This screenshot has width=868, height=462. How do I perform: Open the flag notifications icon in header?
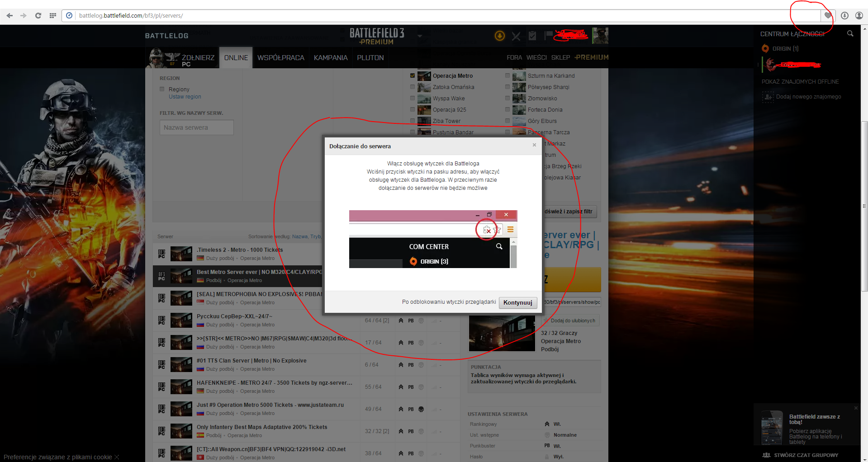549,35
